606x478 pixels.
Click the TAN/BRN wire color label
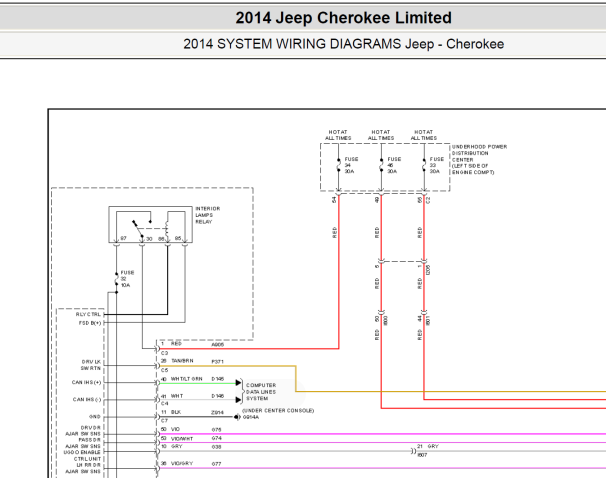[x=182, y=361]
